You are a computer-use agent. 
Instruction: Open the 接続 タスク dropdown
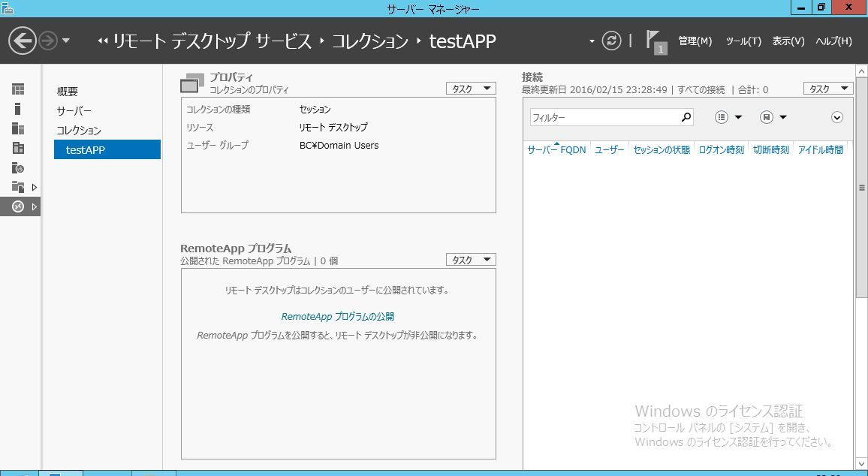tap(828, 89)
